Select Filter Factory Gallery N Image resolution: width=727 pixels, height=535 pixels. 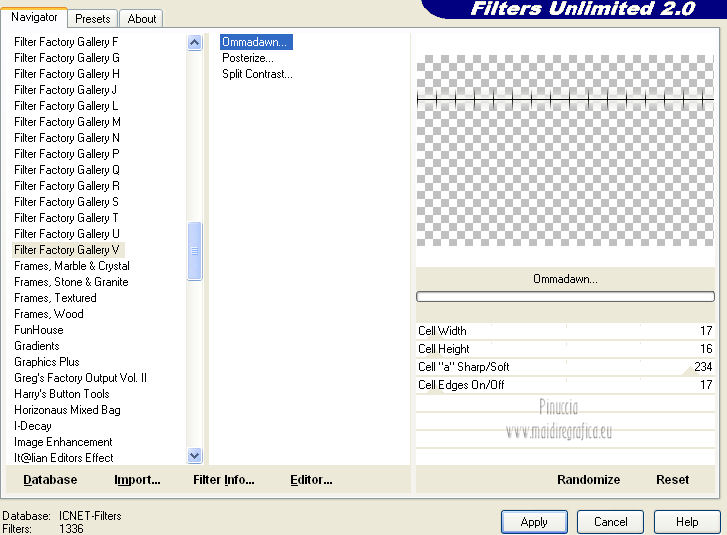click(x=67, y=138)
